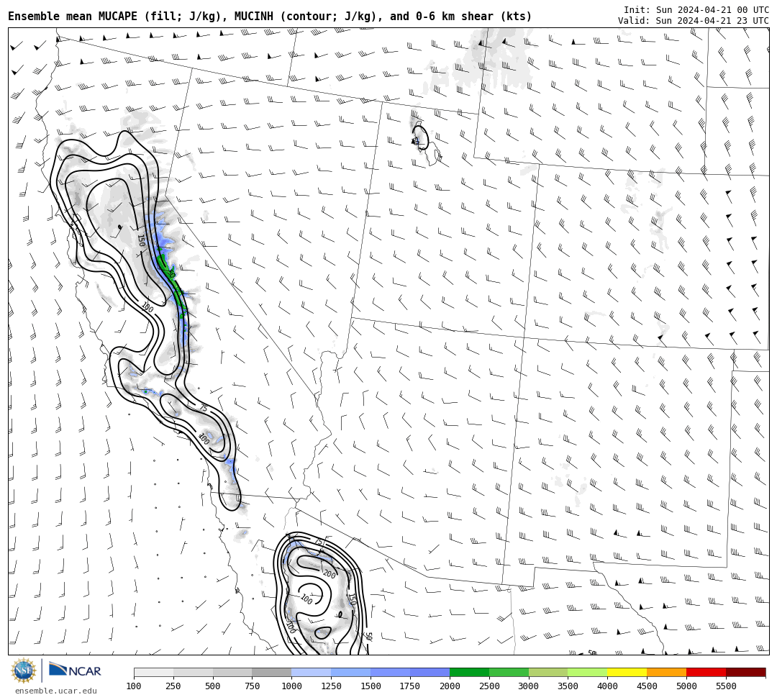This screenshot has height=700, width=777.
Task: Click the colorbar tick label '250'
Action: click(173, 686)
